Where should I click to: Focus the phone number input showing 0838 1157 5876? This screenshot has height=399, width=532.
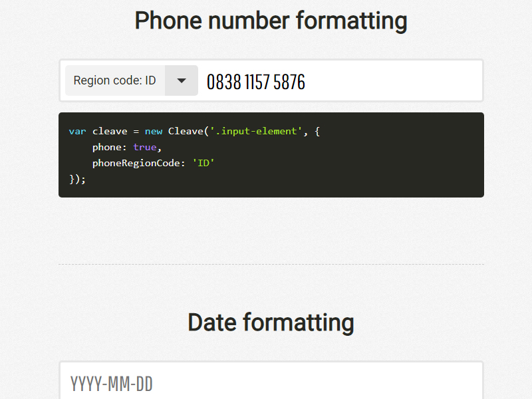pos(340,80)
